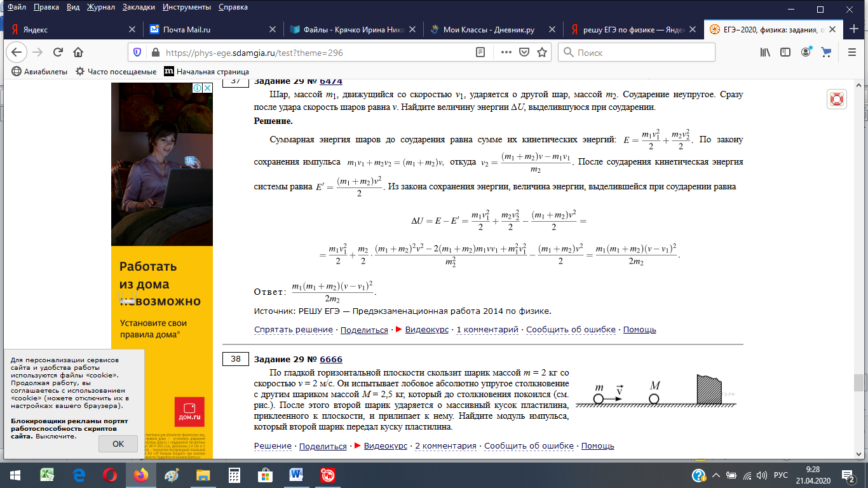
Task: Show Решение for task 38
Action: pyautogui.click(x=273, y=446)
